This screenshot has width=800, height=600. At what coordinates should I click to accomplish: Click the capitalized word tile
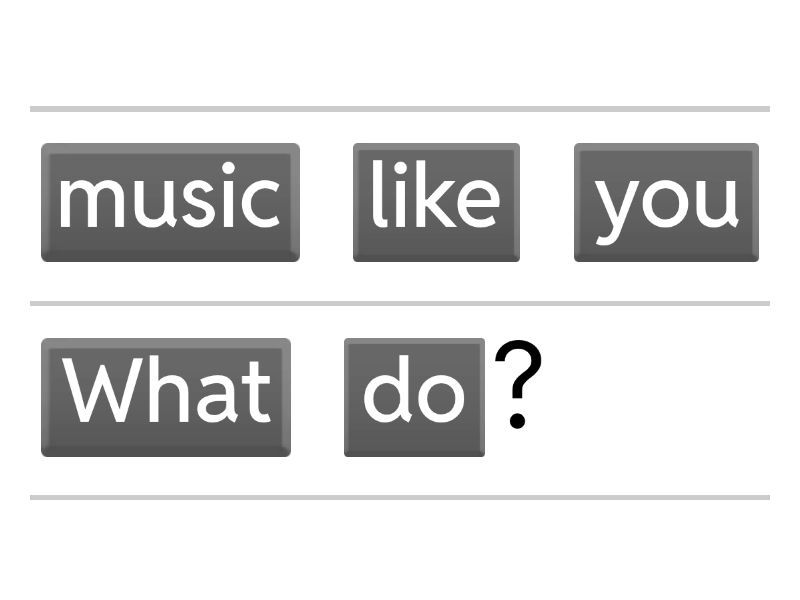(166, 397)
